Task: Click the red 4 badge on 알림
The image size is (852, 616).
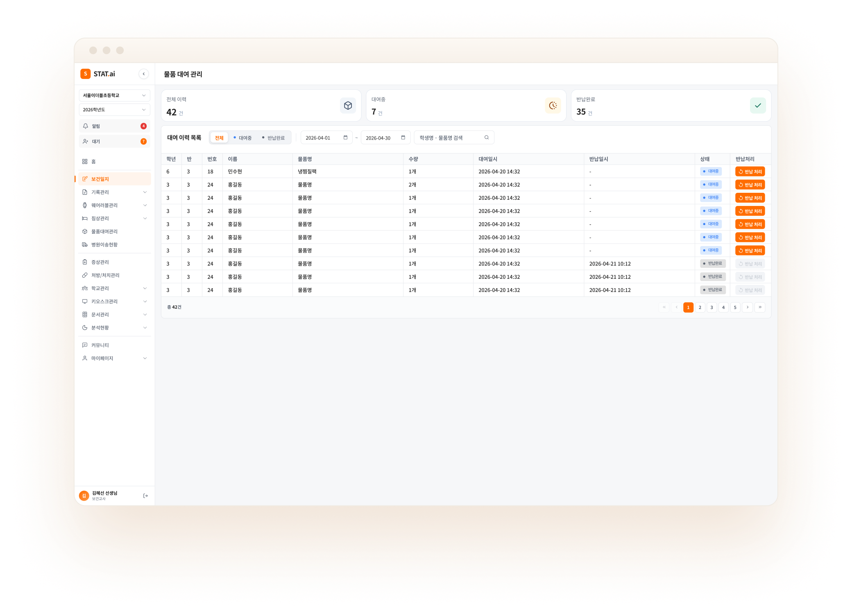Action: pyautogui.click(x=143, y=126)
